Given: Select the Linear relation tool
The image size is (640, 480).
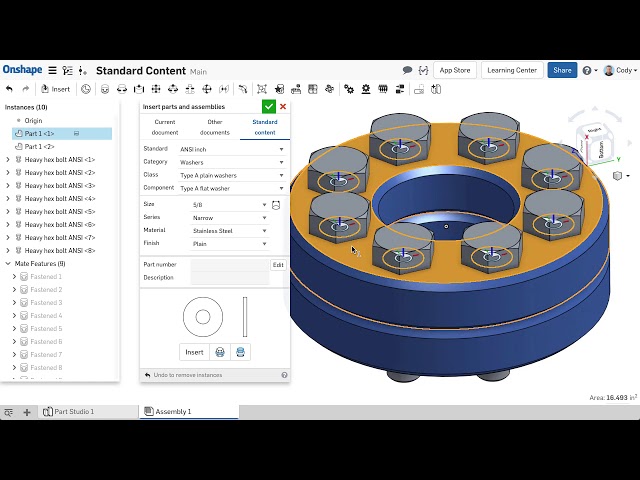Looking at the screenshot, I should coord(400,89).
